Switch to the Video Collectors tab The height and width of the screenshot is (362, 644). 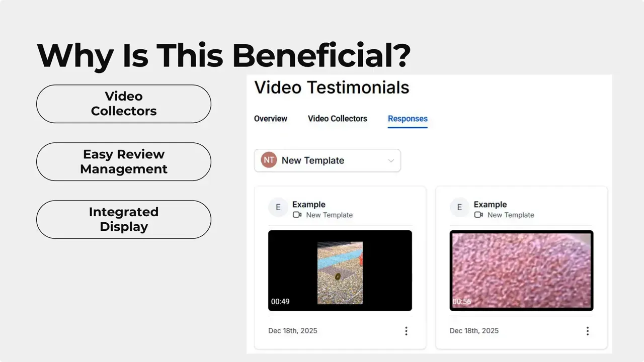337,119
